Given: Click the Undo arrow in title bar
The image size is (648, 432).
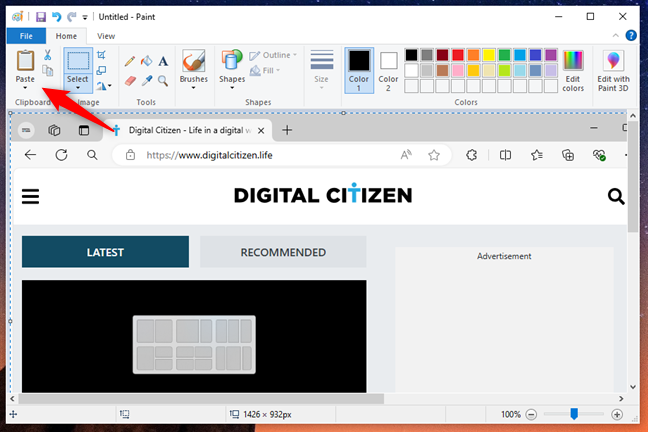Looking at the screenshot, I should pos(56,17).
